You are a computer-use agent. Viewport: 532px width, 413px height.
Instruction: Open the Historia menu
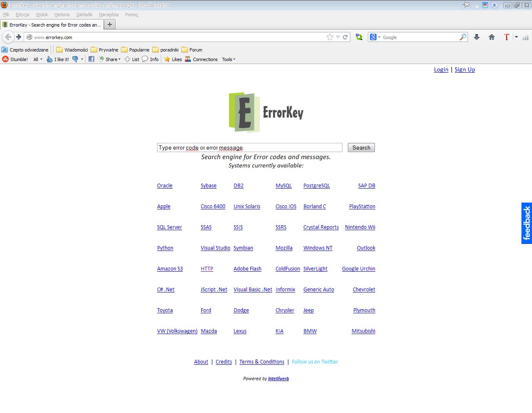[62, 15]
